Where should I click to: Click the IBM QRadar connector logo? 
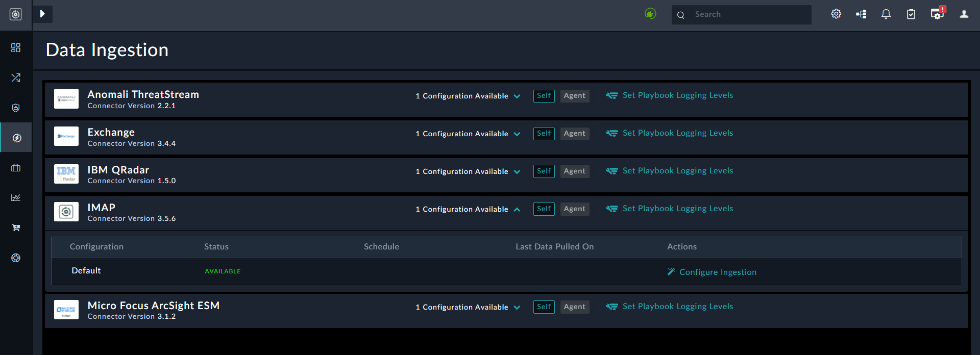(66, 174)
